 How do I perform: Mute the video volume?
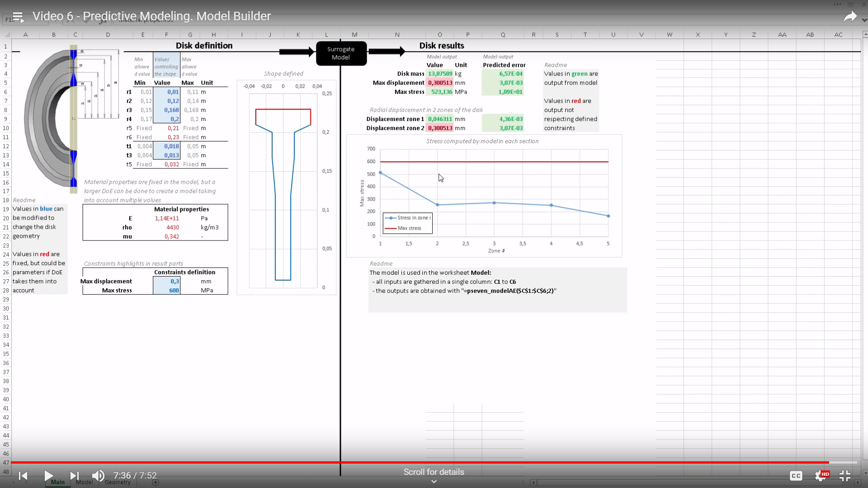pos(98,475)
